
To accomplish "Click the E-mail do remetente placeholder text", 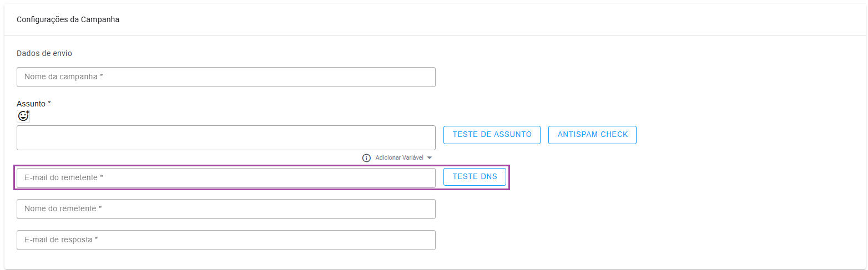I will (64, 178).
